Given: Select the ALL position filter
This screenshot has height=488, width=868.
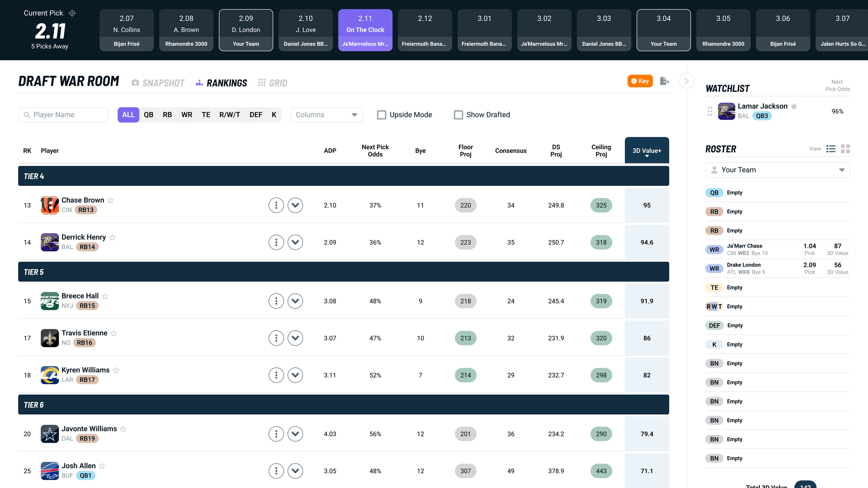Looking at the screenshot, I should click(128, 115).
